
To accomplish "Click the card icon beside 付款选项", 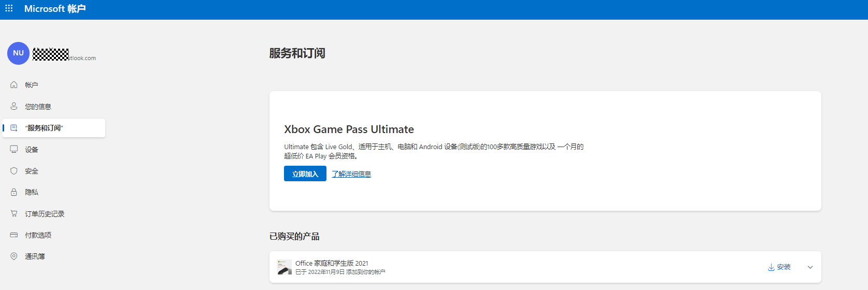I will coord(14,235).
